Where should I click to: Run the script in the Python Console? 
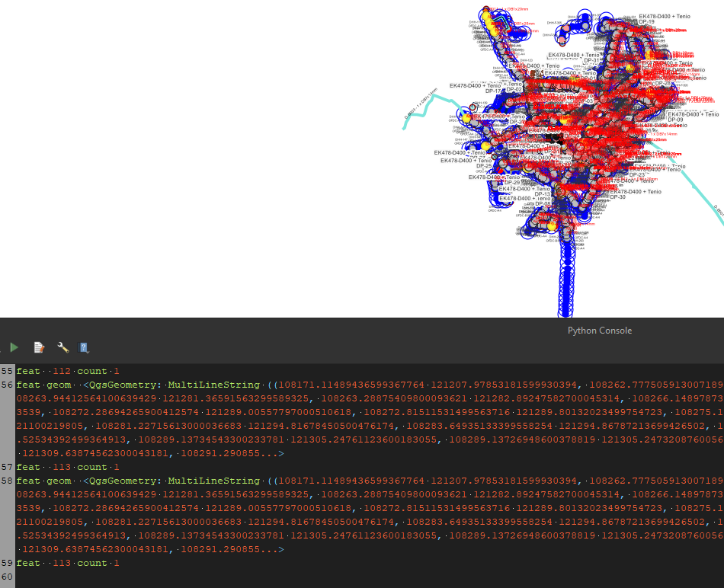[14, 347]
